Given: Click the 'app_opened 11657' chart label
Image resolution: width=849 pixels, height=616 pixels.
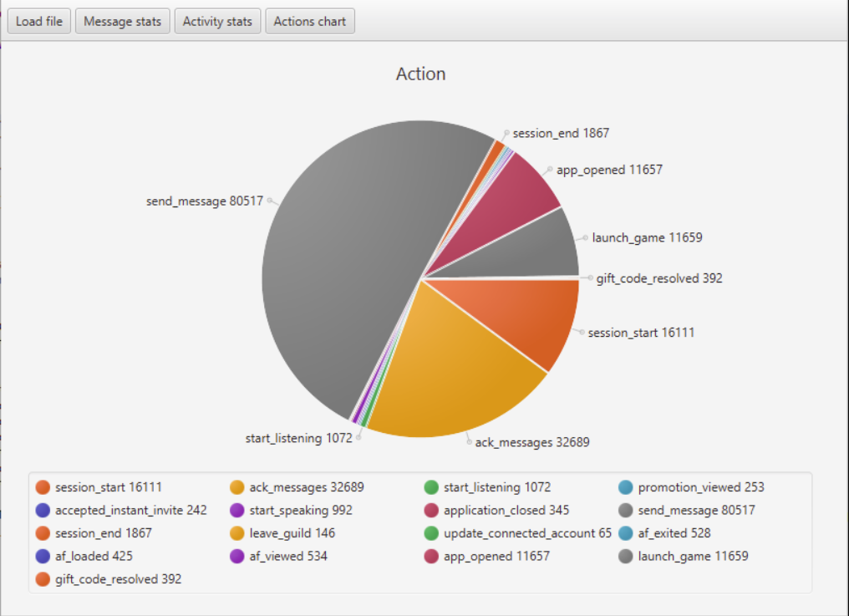Looking at the screenshot, I should tap(609, 171).
